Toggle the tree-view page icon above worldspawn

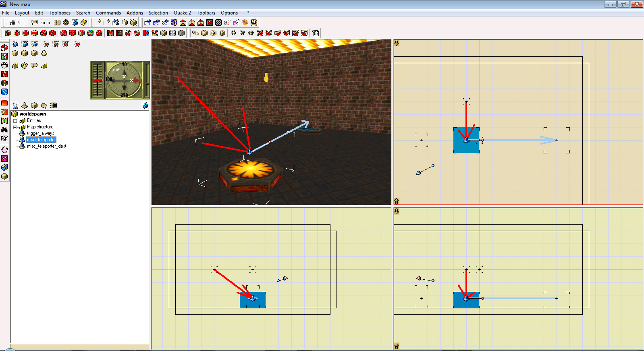pyautogui.click(x=15, y=105)
